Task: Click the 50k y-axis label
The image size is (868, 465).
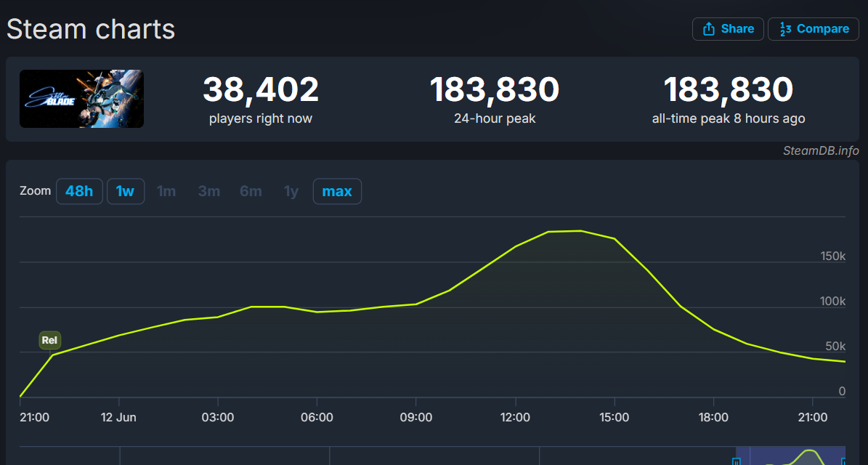Action: [x=835, y=347]
